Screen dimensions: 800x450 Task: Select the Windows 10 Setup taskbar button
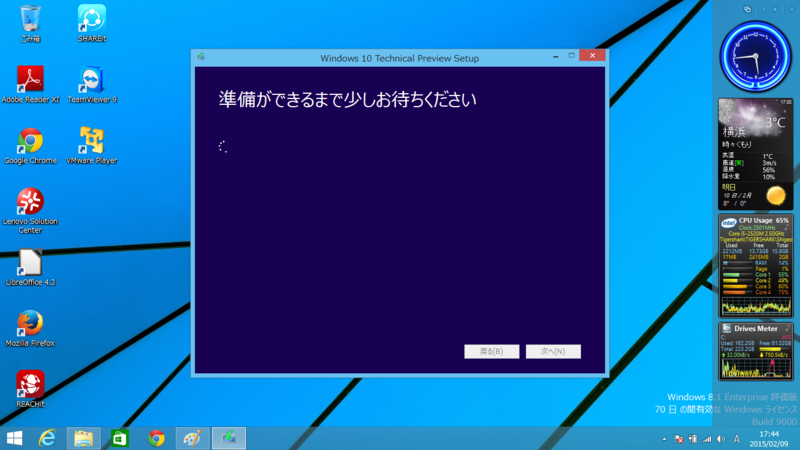pos(229,438)
